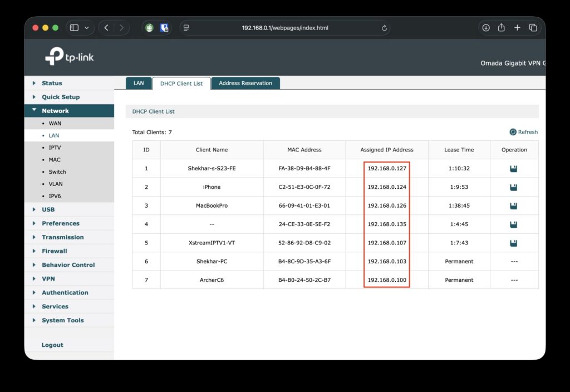
Task: Click the save icon for XstreamIPTV1-VT
Action: (x=513, y=243)
